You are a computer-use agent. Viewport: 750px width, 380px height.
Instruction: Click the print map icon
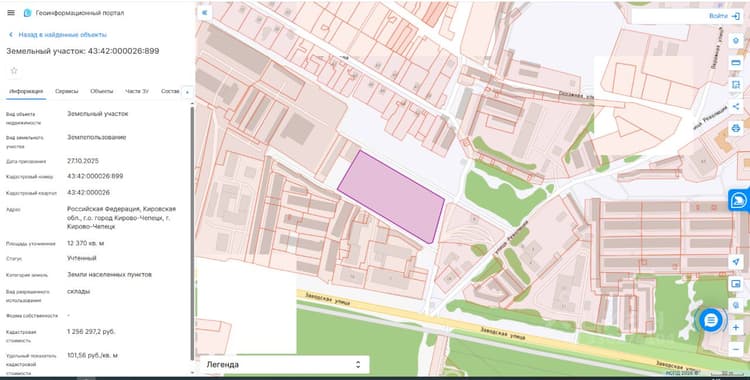736,128
